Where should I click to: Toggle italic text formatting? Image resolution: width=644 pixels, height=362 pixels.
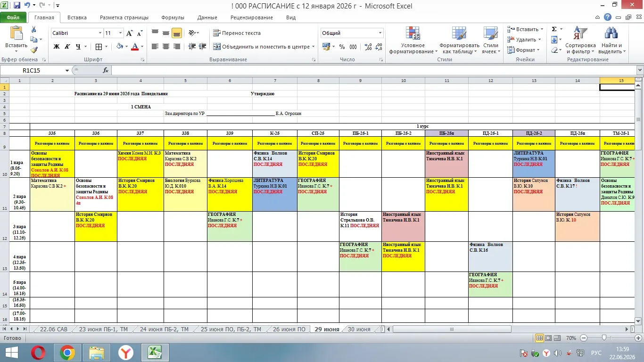point(67,47)
